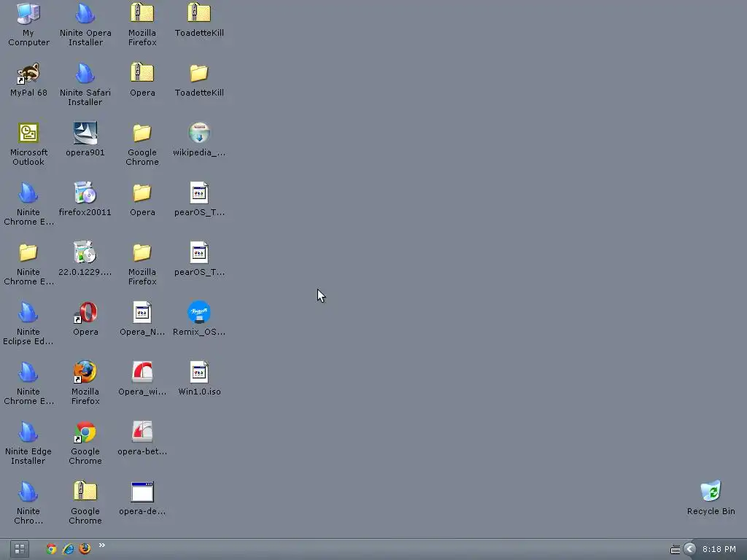Select the opera-bet... installer icon
747x560 pixels.
tap(142, 432)
